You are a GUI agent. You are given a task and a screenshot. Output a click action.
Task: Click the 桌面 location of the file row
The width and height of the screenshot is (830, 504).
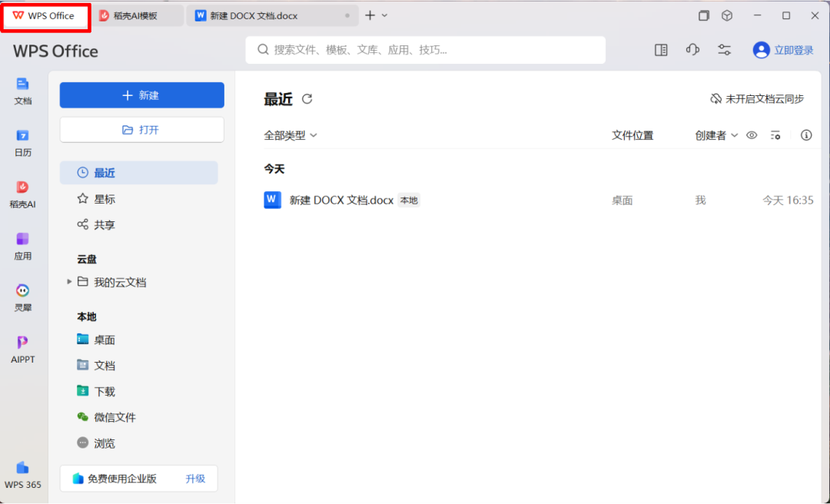622,201
